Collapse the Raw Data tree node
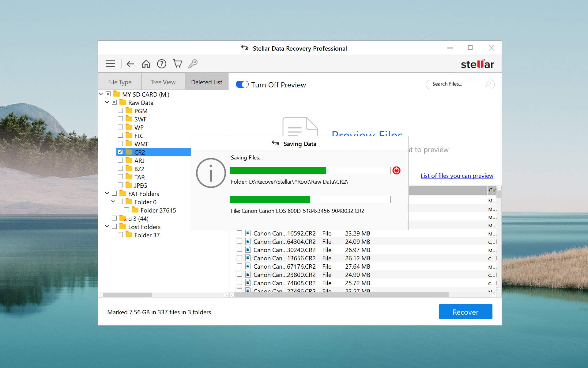The height and width of the screenshot is (368, 588). click(107, 102)
